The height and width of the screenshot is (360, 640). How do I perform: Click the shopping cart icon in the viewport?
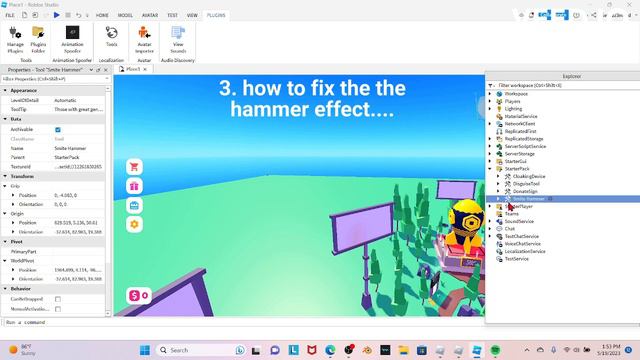click(x=134, y=167)
